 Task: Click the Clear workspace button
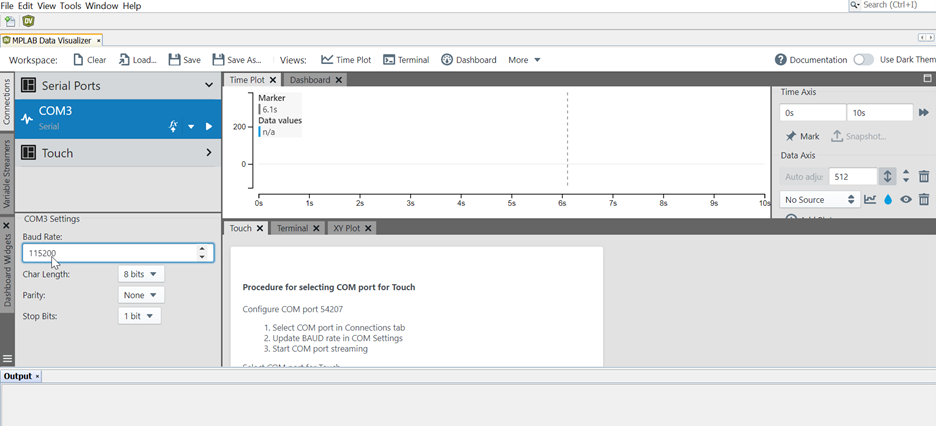(90, 60)
